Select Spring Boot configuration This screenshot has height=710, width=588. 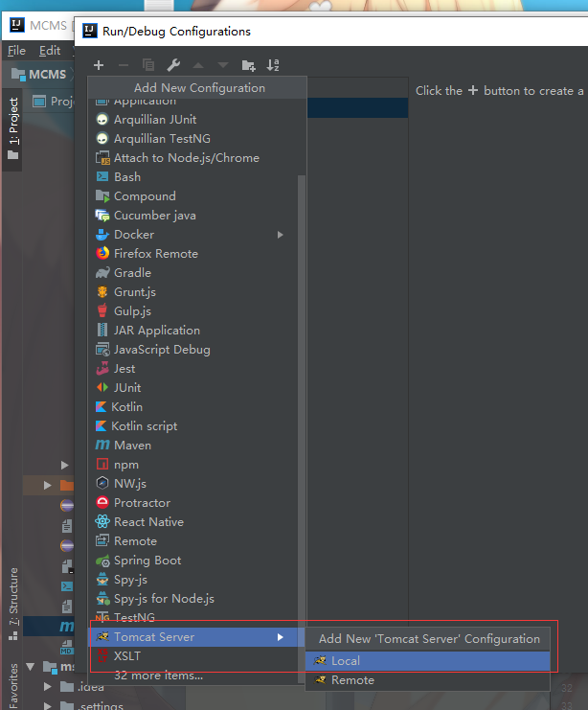coord(193,561)
